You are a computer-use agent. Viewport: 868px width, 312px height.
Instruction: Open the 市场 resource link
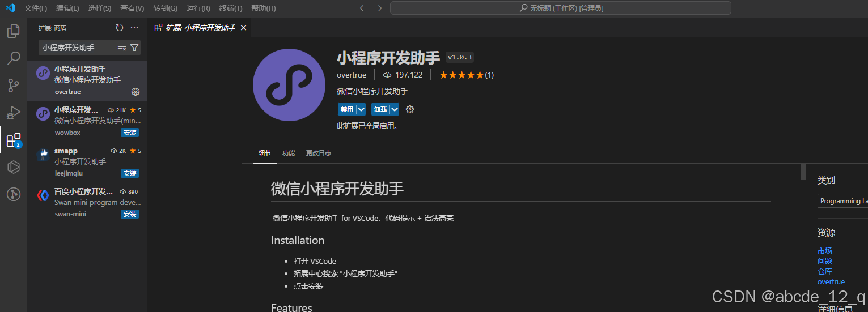point(825,251)
